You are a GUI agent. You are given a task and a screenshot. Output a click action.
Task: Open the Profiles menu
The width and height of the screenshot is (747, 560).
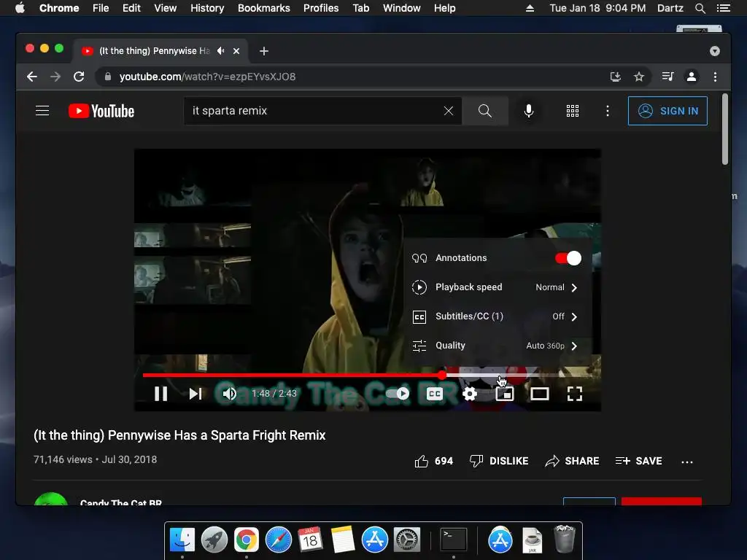[x=321, y=8]
